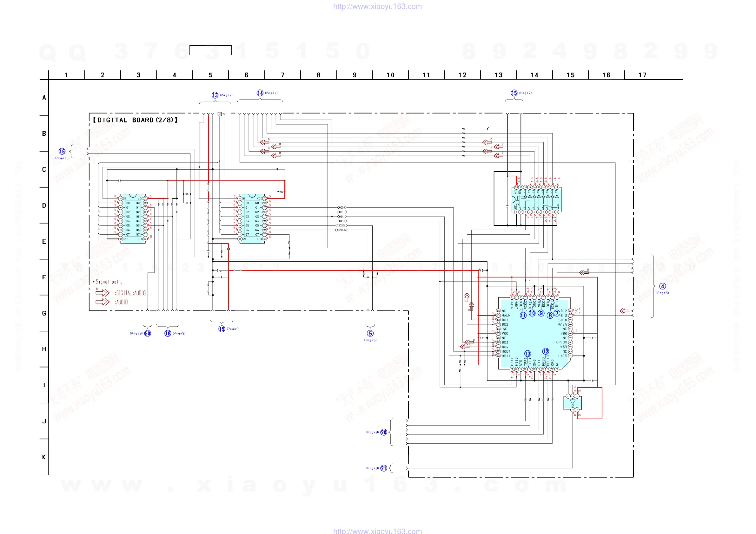Viewport: 756px width, 534px height.
Task: Click circled 18 connector marker (Page9)
Action: coord(168,333)
